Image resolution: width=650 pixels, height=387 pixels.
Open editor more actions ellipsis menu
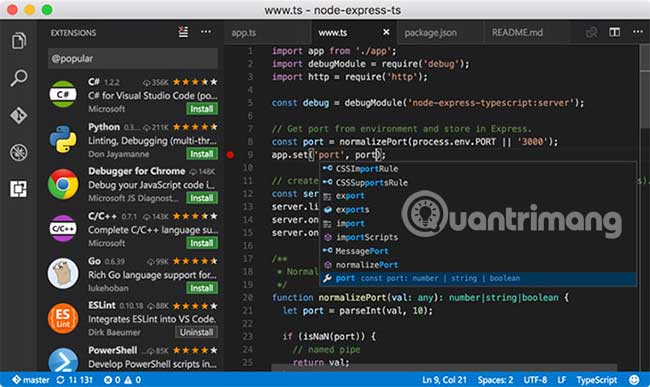pos(638,32)
